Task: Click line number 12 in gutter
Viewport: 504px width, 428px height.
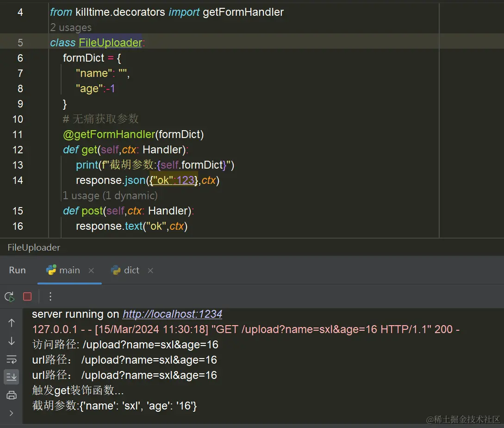Action: coord(18,150)
